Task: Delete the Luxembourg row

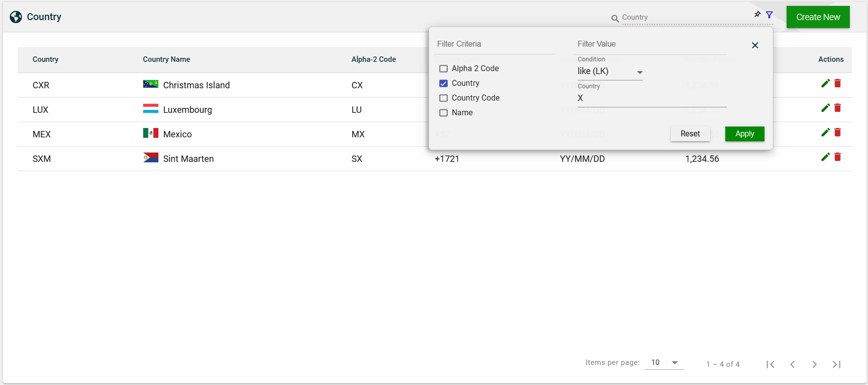Action: (x=838, y=108)
